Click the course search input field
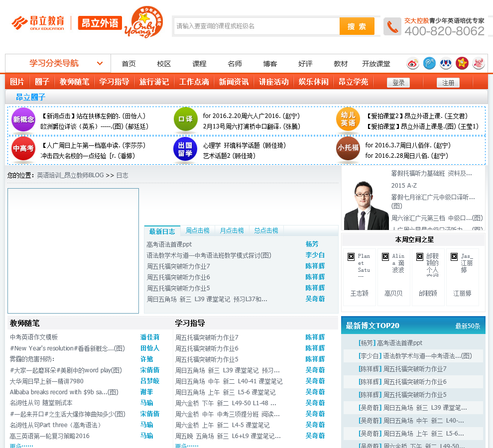Viewport: 493px width, 448px height. [x=256, y=26]
